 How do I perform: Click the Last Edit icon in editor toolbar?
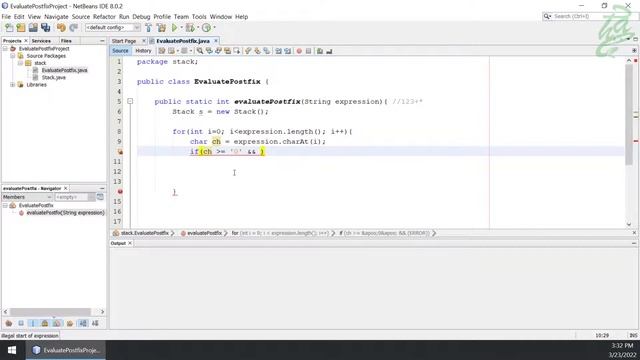pos(162,51)
